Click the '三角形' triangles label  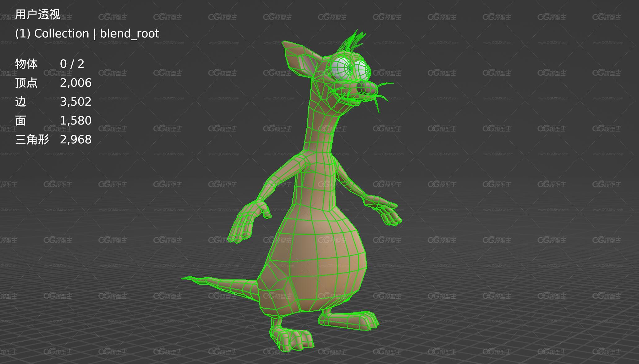tap(32, 139)
